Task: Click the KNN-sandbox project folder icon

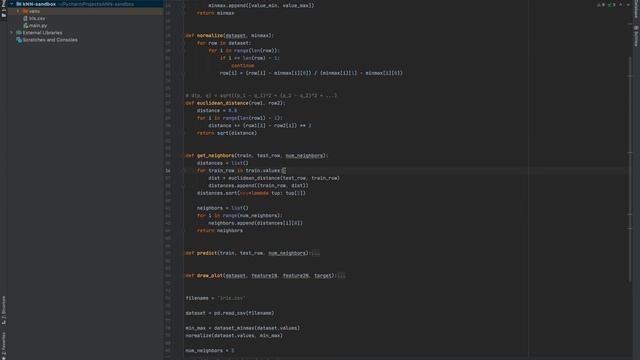Action: (19, 4)
